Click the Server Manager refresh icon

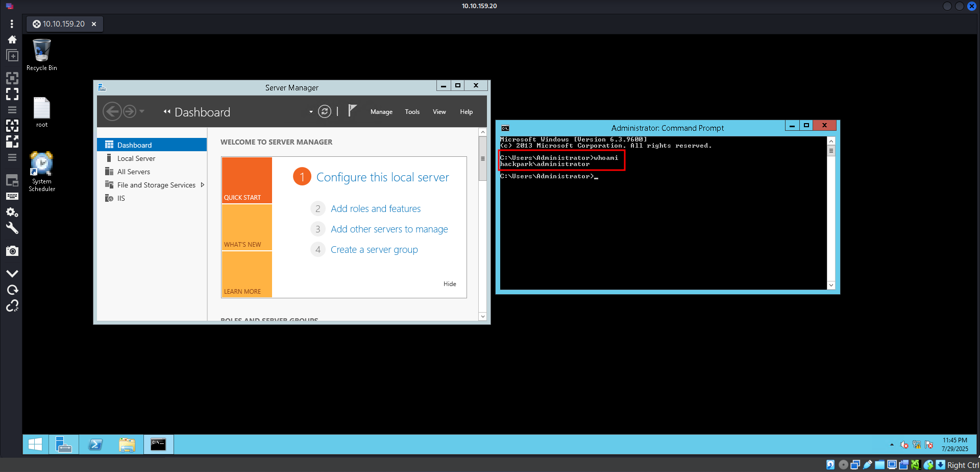(x=325, y=111)
